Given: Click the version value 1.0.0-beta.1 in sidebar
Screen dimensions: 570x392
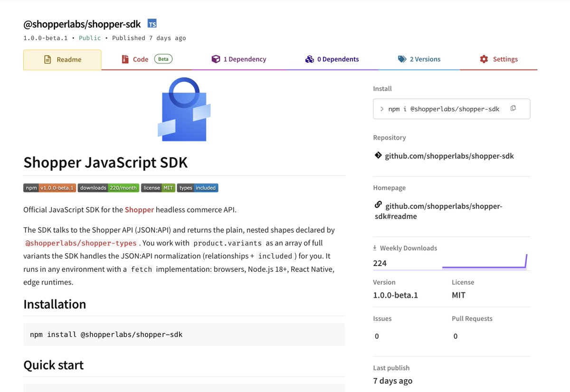Looking at the screenshot, I should [x=396, y=295].
